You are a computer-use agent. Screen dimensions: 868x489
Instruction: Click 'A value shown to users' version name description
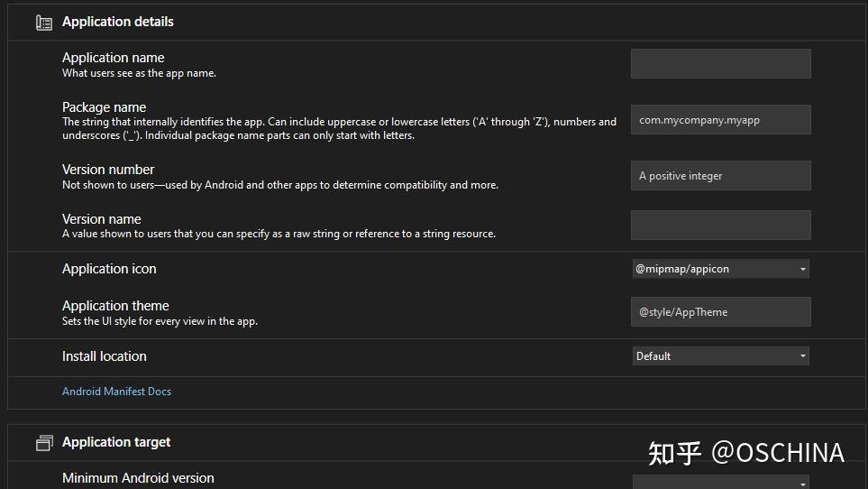(x=279, y=234)
